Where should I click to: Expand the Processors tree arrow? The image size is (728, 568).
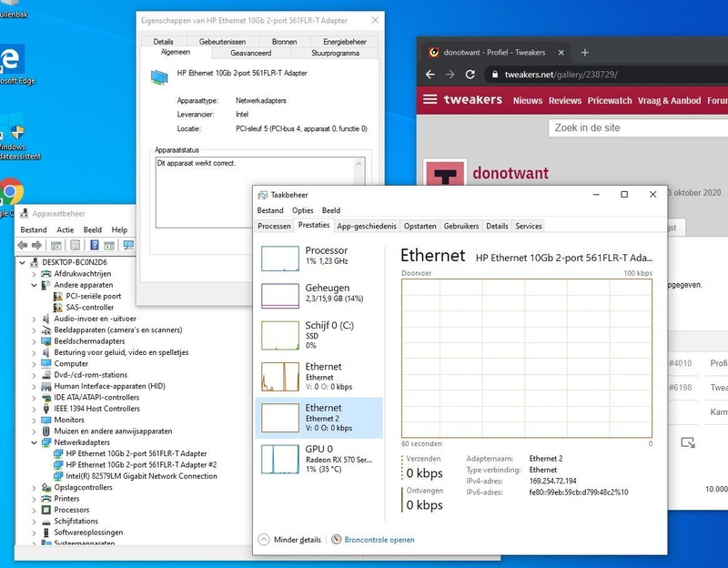click(34, 510)
